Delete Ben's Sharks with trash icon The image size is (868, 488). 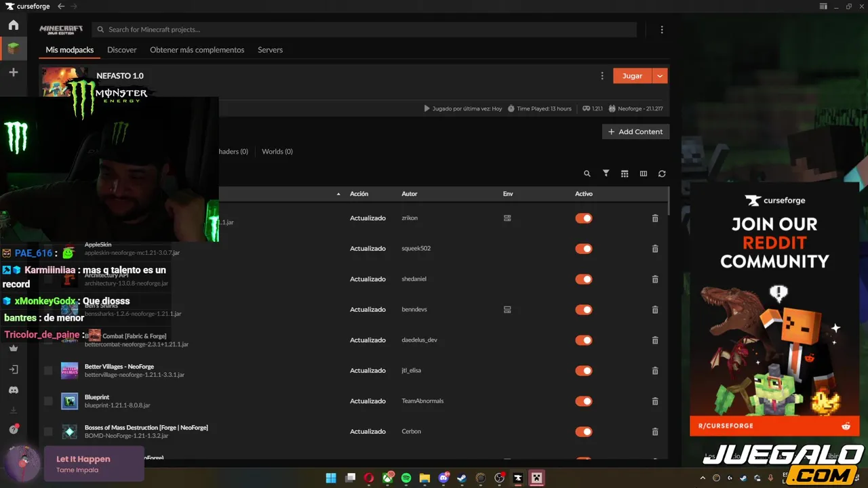[655, 310]
